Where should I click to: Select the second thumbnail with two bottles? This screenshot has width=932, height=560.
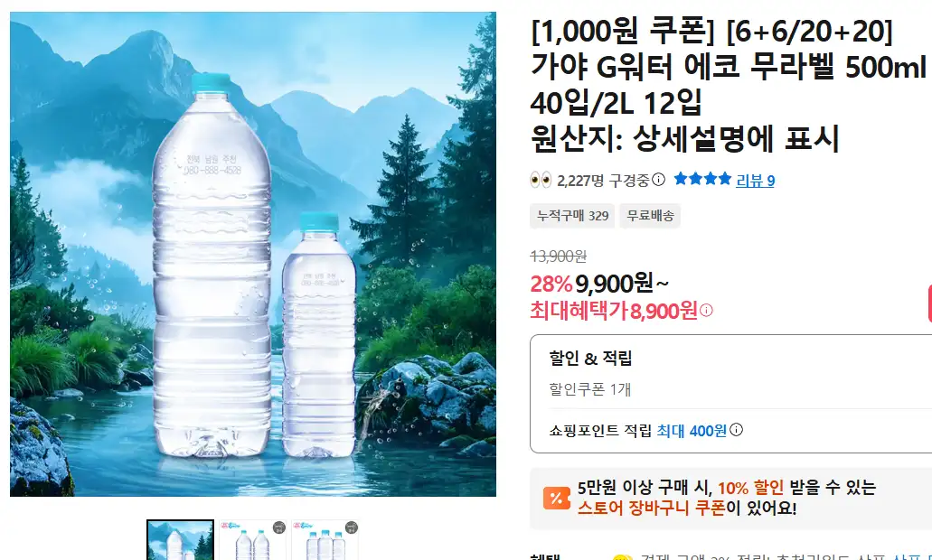pos(252,540)
